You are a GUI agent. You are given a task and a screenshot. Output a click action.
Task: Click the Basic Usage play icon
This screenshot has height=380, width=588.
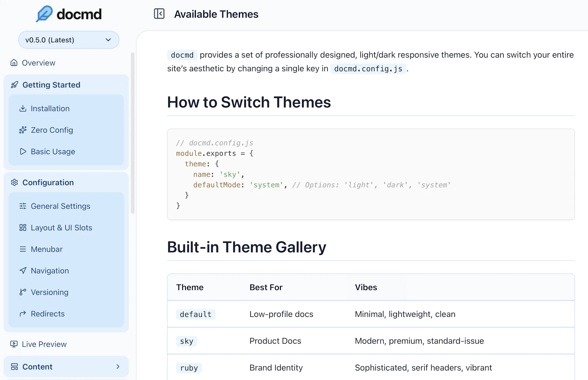tap(23, 152)
